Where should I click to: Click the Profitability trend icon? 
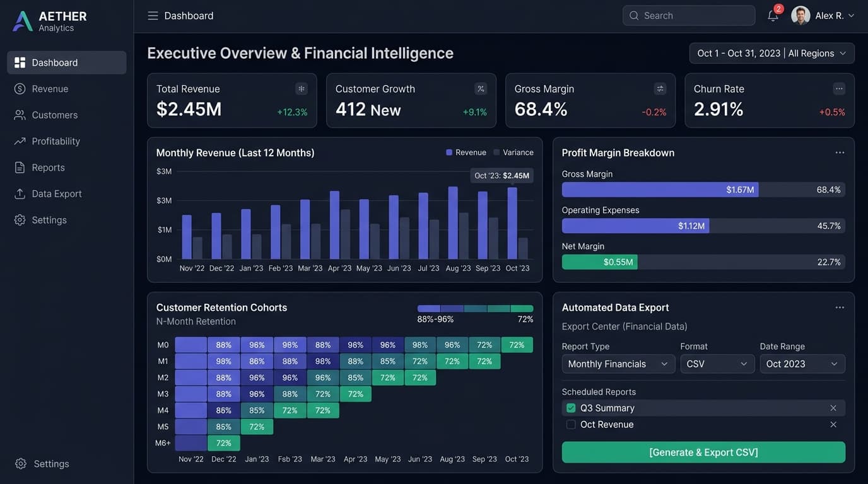20,141
